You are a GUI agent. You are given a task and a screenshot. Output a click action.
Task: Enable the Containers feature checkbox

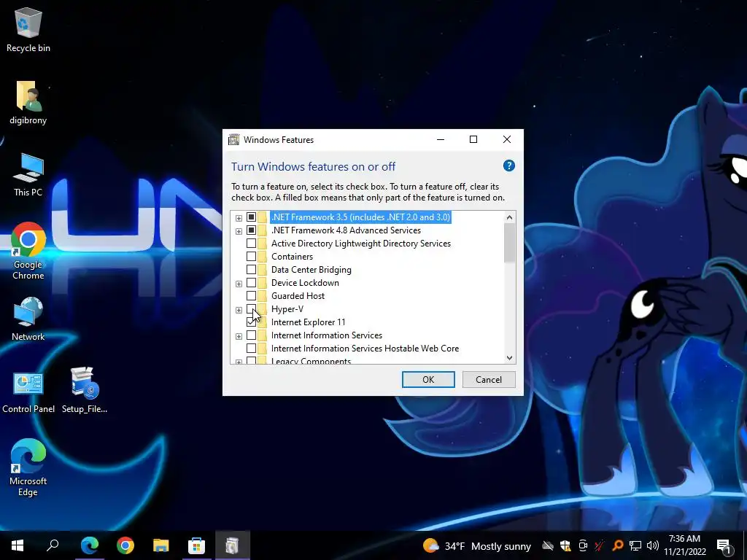(251, 257)
